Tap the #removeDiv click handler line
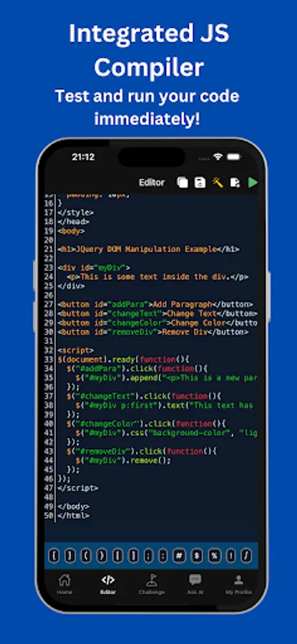This screenshot has width=297, height=644. click(142, 452)
